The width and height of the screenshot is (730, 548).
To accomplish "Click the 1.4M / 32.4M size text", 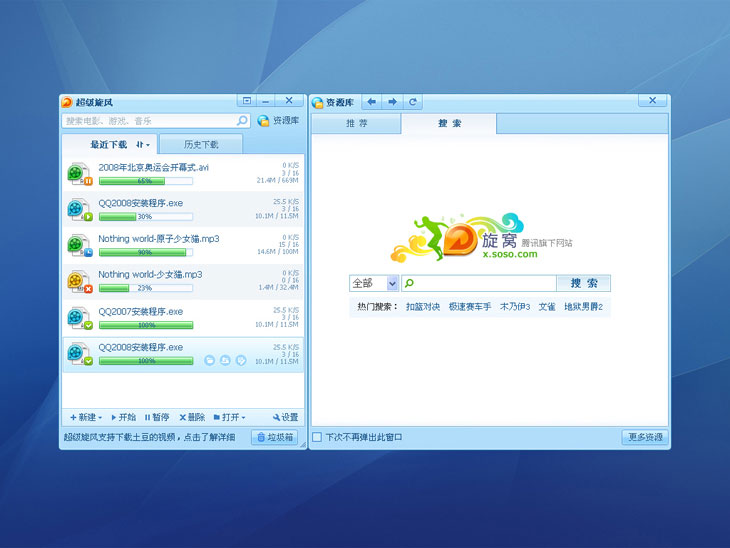I will point(278,288).
